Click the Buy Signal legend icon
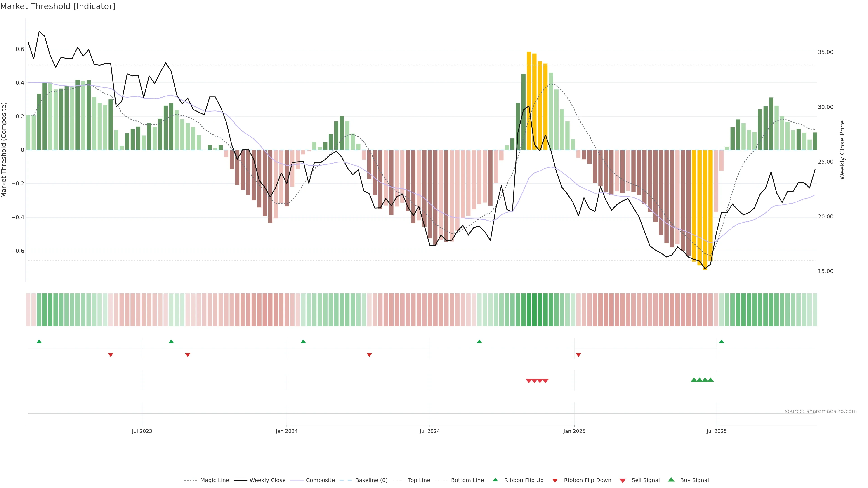Image resolution: width=868 pixels, height=488 pixels. click(x=671, y=480)
